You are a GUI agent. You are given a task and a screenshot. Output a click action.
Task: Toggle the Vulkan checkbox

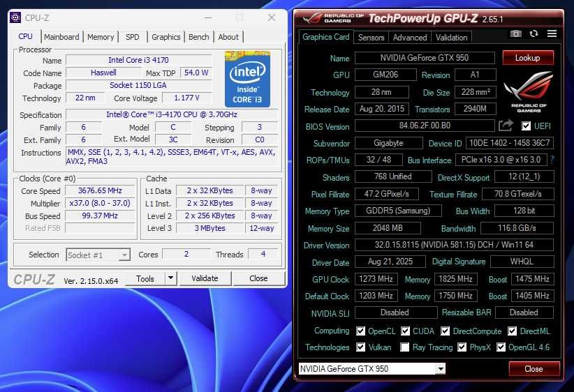[360, 347]
